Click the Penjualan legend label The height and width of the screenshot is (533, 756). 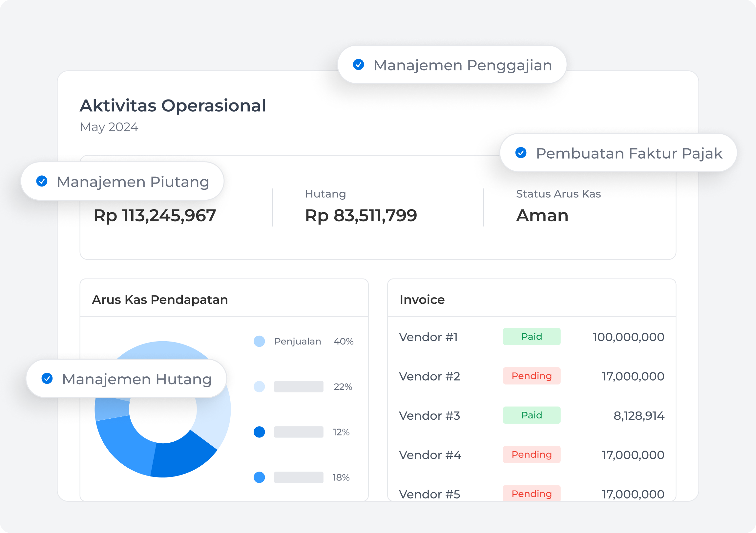298,341
